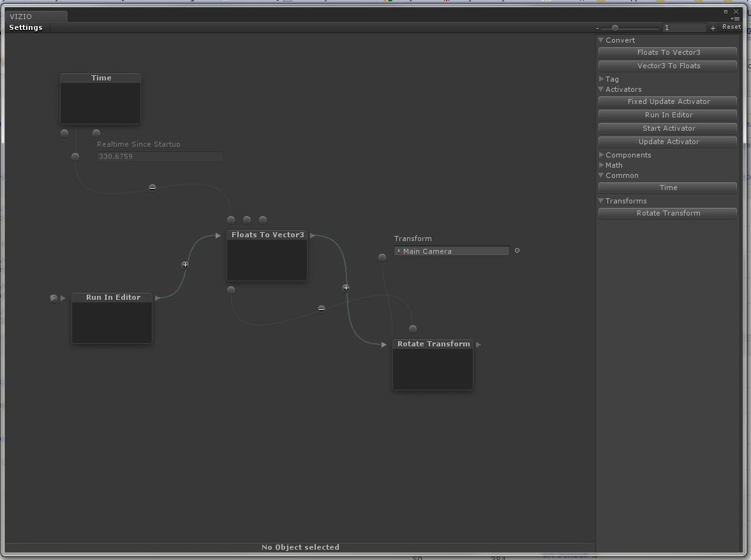The width and height of the screenshot is (751, 560).
Task: Expand the Math section
Action: pyautogui.click(x=601, y=165)
